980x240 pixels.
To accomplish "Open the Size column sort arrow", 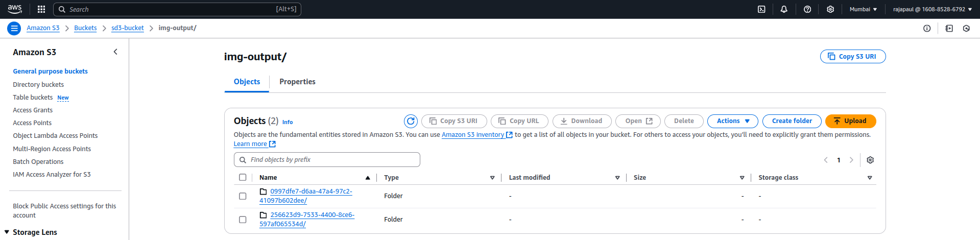I will pyautogui.click(x=742, y=178).
